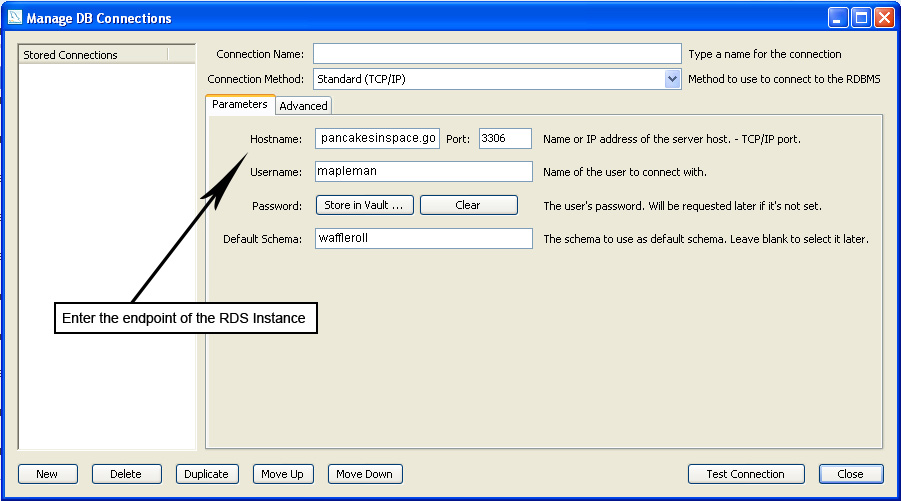Screen dimensions: 901x501
Task: Click the Duplicate button
Action: coord(207,474)
